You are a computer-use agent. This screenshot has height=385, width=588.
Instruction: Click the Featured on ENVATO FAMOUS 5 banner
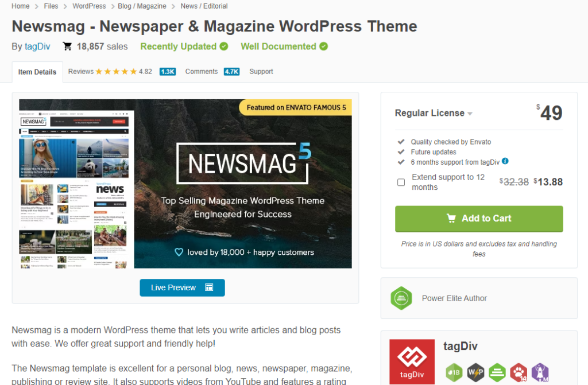pyautogui.click(x=296, y=108)
